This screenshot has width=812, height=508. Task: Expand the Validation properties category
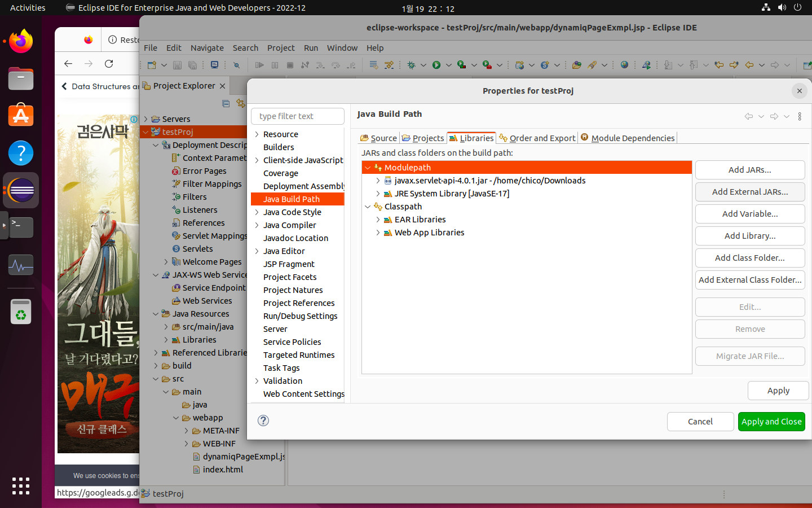click(x=257, y=381)
